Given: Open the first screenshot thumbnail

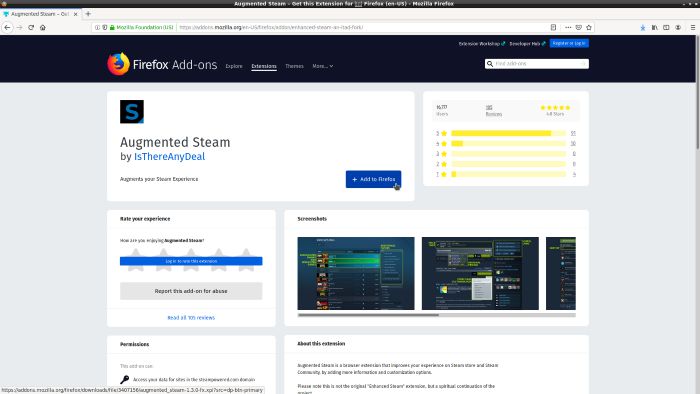Looking at the screenshot, I should click(356, 273).
